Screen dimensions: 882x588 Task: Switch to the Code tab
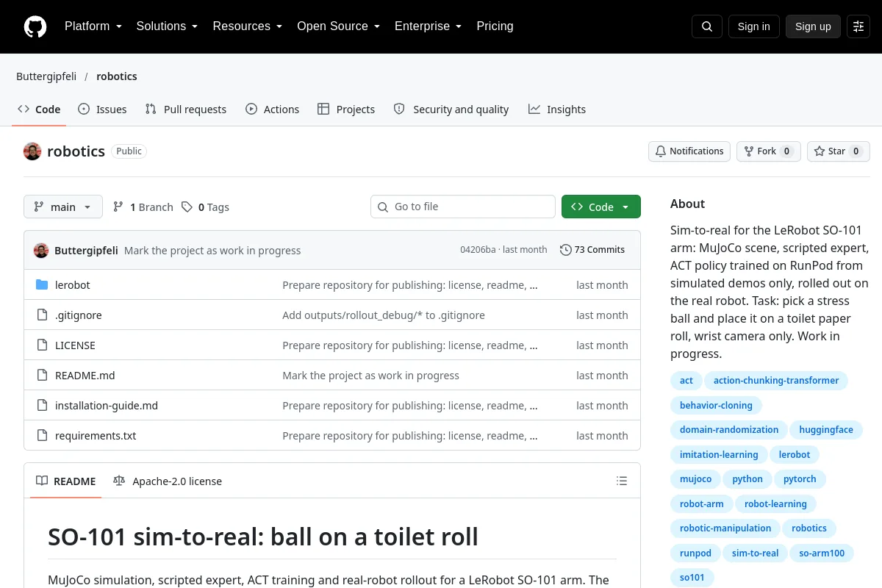(39, 110)
